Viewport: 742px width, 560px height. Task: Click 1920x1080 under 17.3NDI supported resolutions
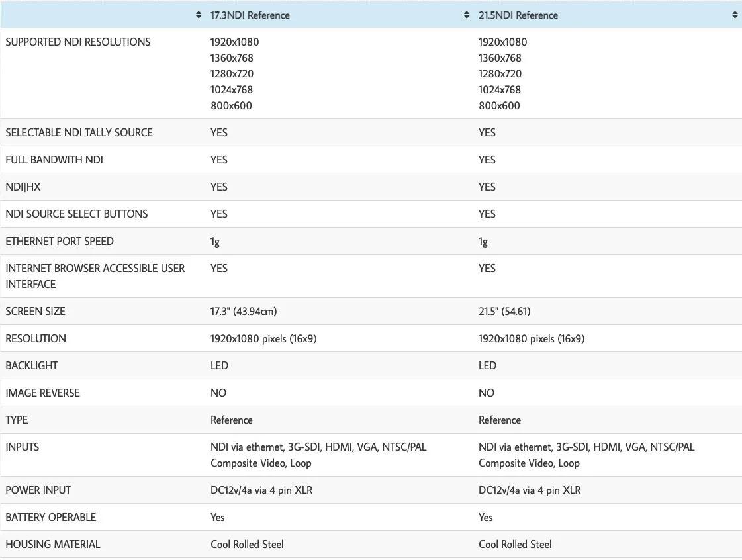pyautogui.click(x=235, y=42)
